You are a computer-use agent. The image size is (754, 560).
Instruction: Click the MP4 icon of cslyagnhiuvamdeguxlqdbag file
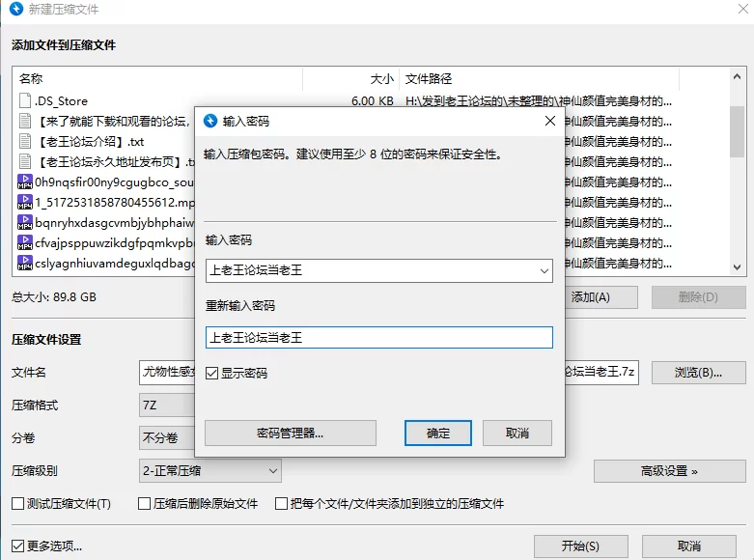(x=25, y=263)
